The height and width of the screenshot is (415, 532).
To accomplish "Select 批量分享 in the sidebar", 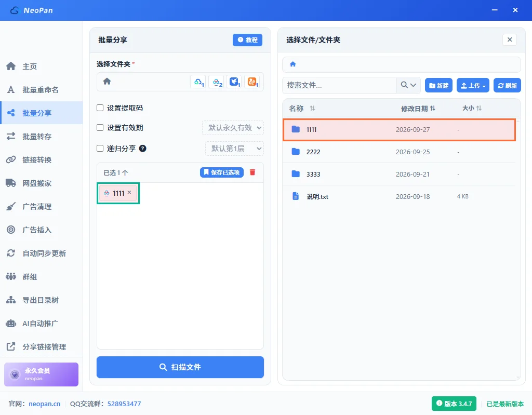I will pos(42,113).
